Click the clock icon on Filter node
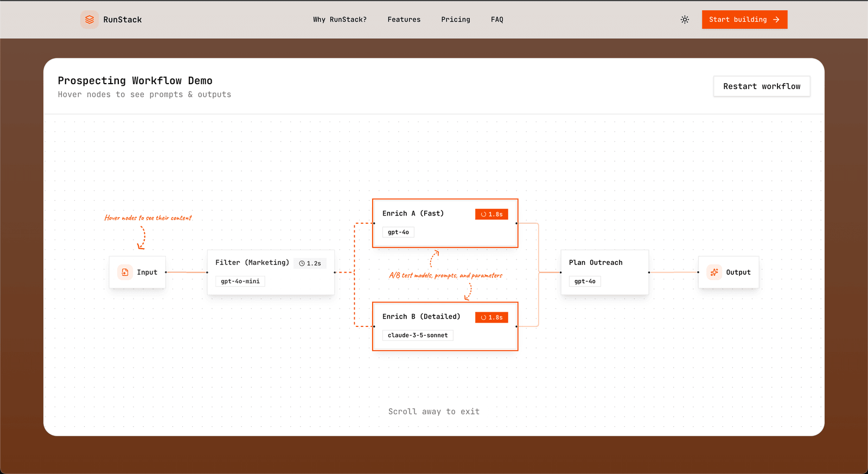This screenshot has width=868, height=474. click(302, 263)
